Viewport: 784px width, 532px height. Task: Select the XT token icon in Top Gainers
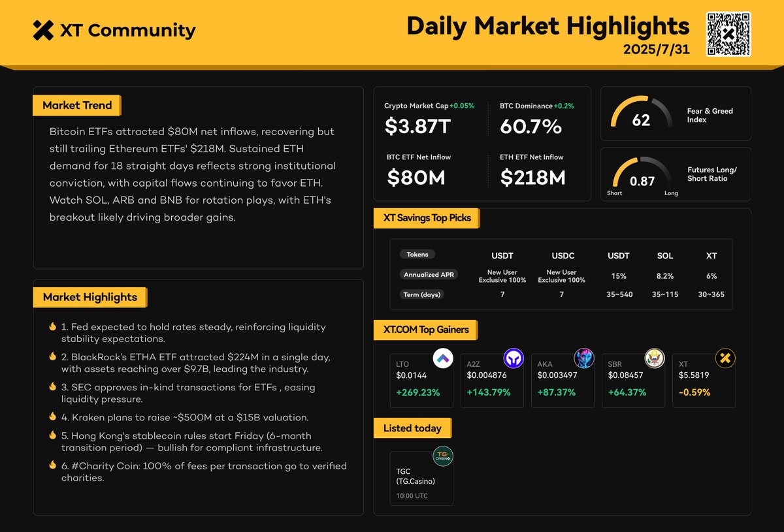[724, 358]
